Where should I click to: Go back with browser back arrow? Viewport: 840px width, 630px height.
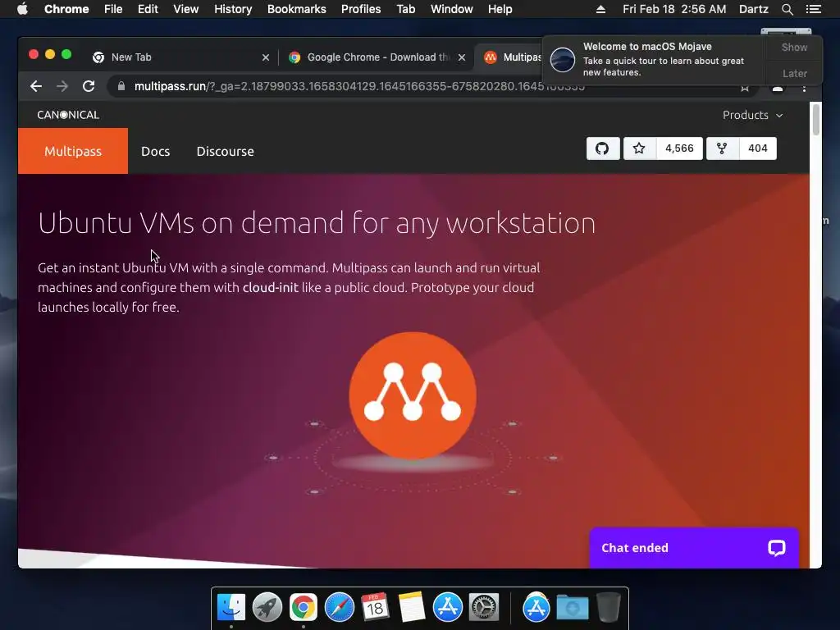point(36,86)
